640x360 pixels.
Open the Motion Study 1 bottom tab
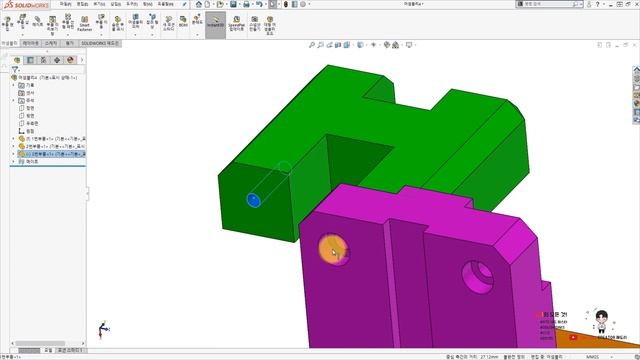tap(70, 351)
